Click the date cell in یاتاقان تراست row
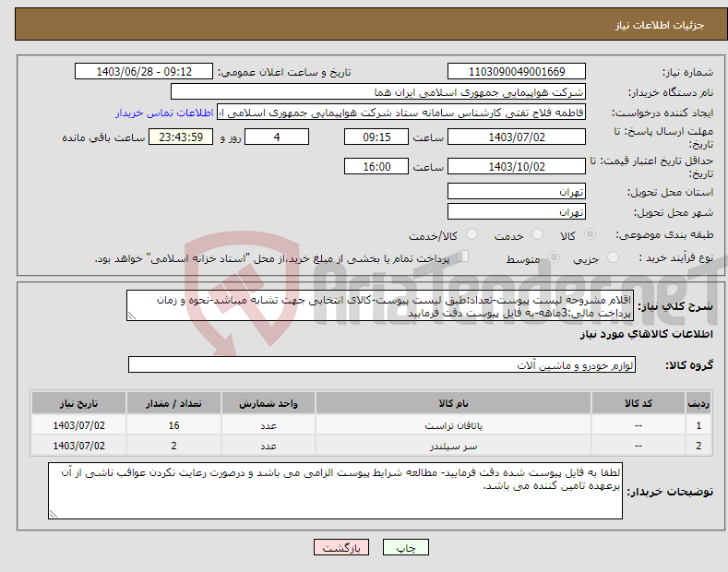This screenshot has height=572, width=728. tap(79, 425)
